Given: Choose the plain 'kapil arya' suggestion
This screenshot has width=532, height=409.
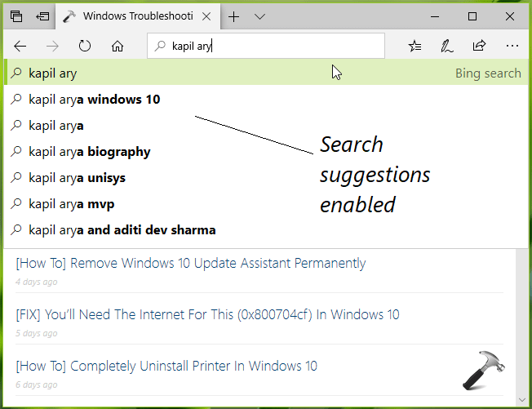Looking at the screenshot, I should (x=266, y=126).
